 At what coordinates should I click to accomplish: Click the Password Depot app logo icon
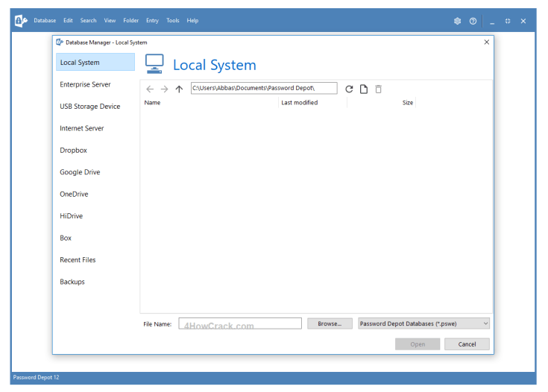point(21,21)
